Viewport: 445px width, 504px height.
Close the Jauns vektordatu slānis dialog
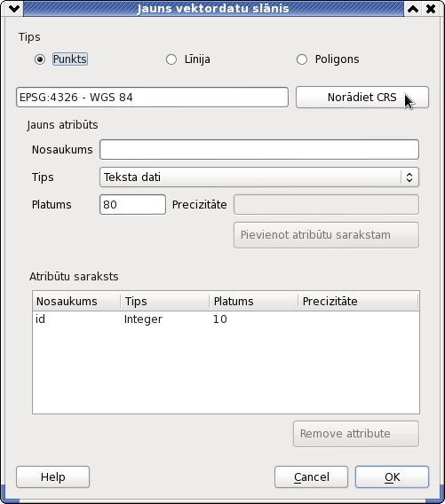tap(431, 9)
